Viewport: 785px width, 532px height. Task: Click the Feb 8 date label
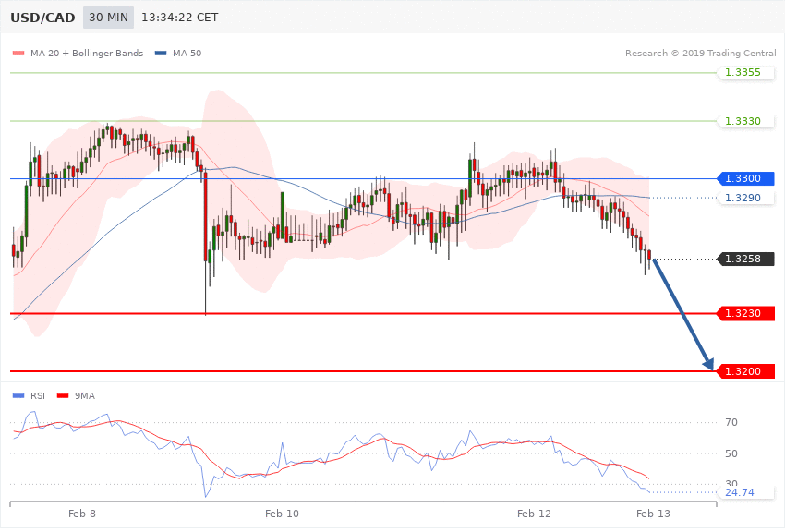(x=82, y=514)
